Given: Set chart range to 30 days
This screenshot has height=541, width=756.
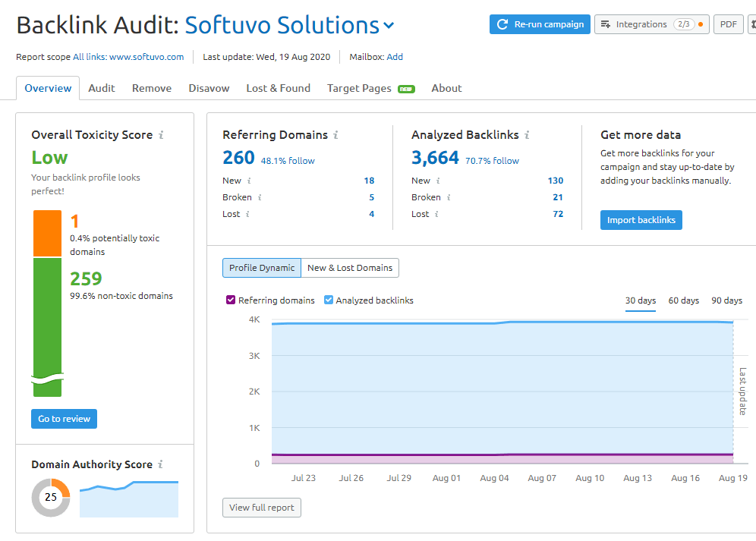Looking at the screenshot, I should pos(641,300).
